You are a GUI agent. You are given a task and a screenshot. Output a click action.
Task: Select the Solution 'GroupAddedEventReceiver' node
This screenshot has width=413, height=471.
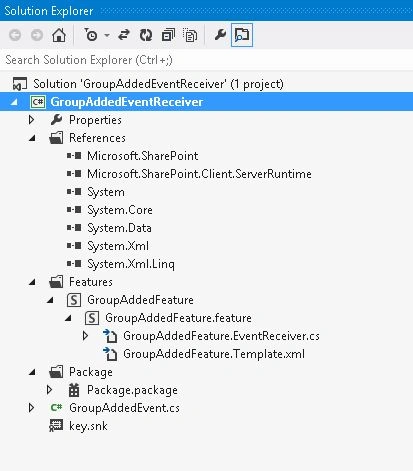click(x=158, y=84)
